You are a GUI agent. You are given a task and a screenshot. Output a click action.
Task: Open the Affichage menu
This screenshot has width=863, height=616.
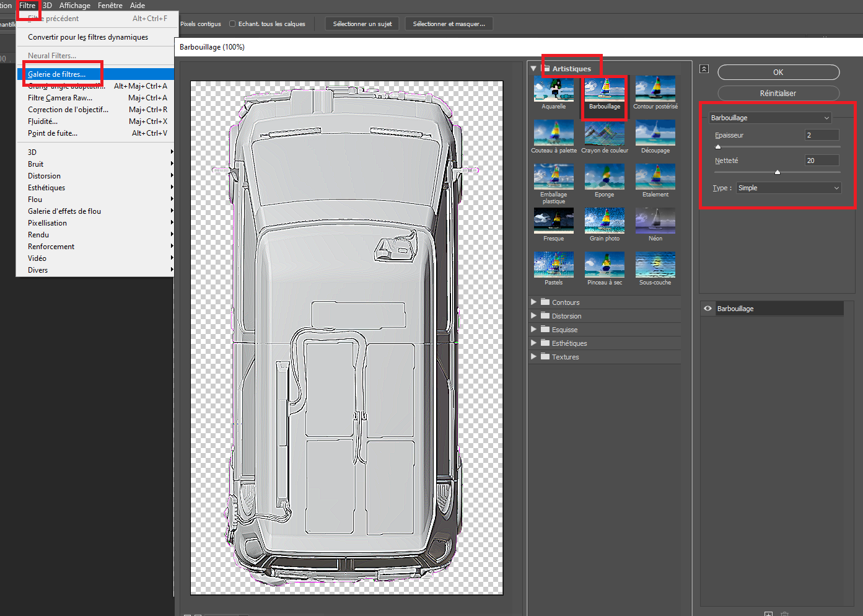tap(74, 6)
